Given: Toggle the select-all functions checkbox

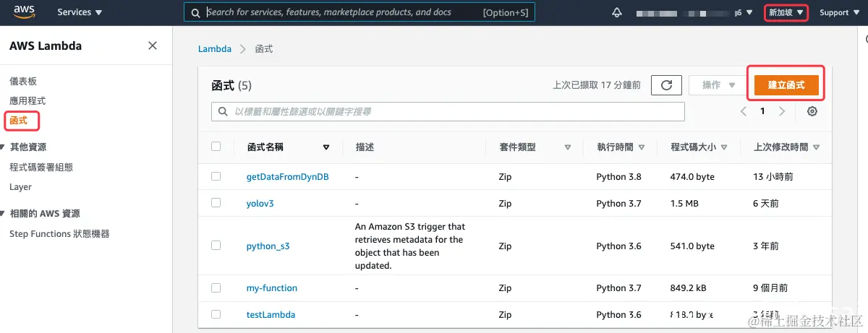Looking at the screenshot, I should tap(216, 147).
